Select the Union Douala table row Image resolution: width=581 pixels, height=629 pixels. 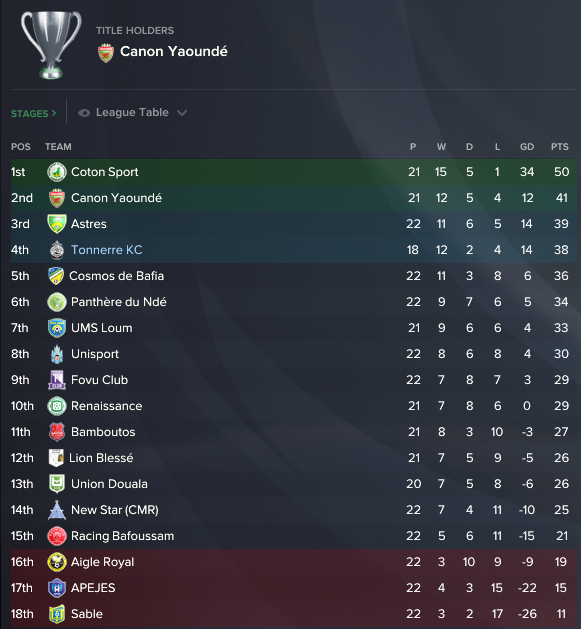[294, 484]
